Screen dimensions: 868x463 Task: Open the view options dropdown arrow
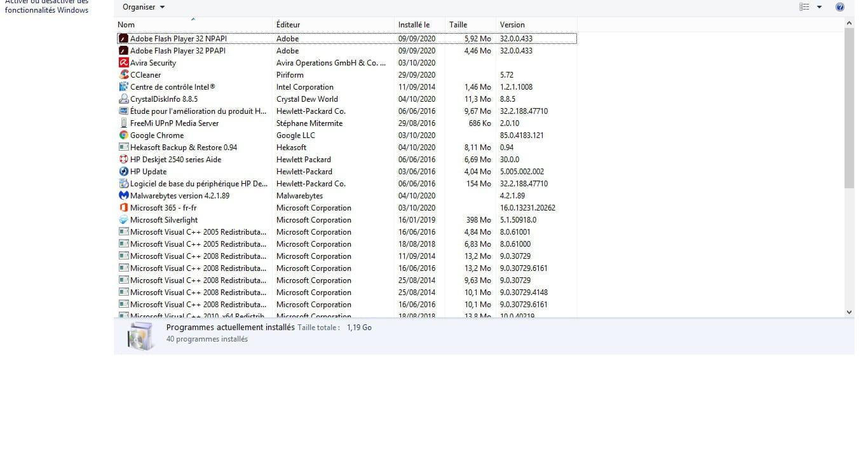point(819,7)
